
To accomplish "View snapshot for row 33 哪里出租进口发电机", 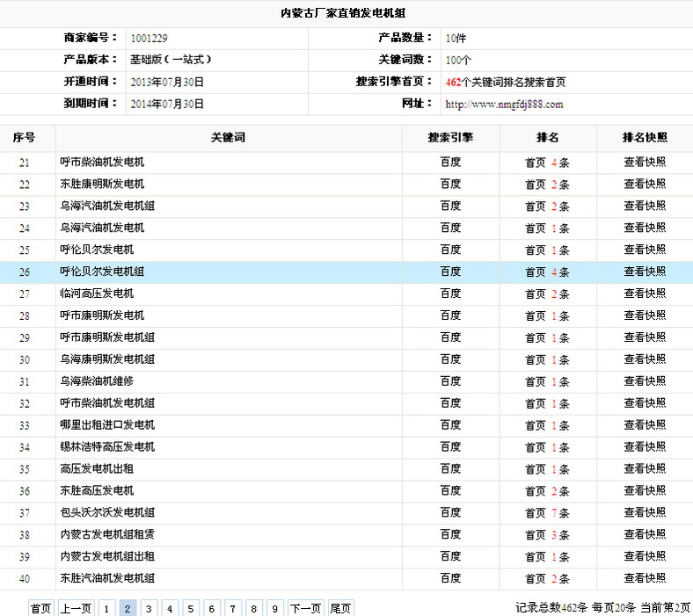I will (x=645, y=424).
